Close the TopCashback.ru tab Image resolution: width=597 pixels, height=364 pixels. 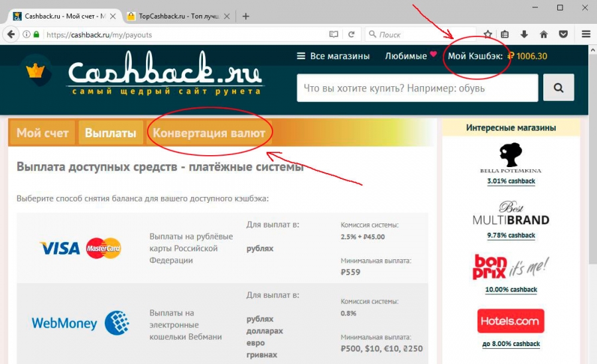227,17
